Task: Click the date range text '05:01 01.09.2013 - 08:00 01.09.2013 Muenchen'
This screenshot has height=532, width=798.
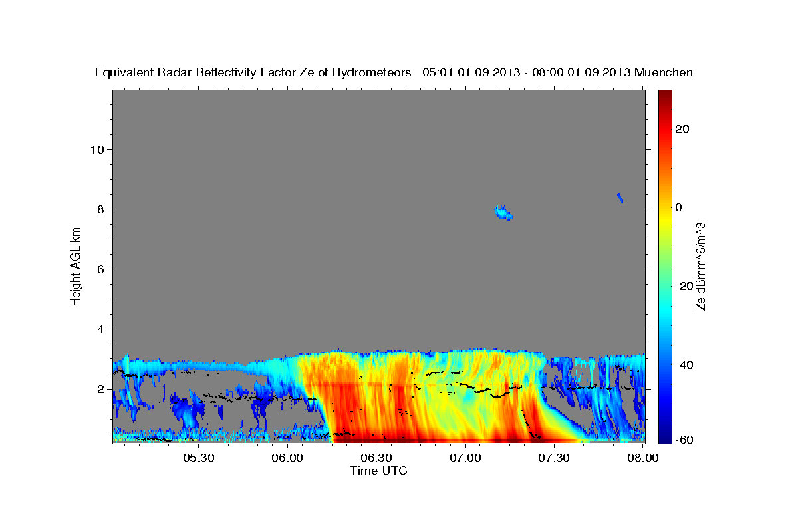Action: (558, 73)
